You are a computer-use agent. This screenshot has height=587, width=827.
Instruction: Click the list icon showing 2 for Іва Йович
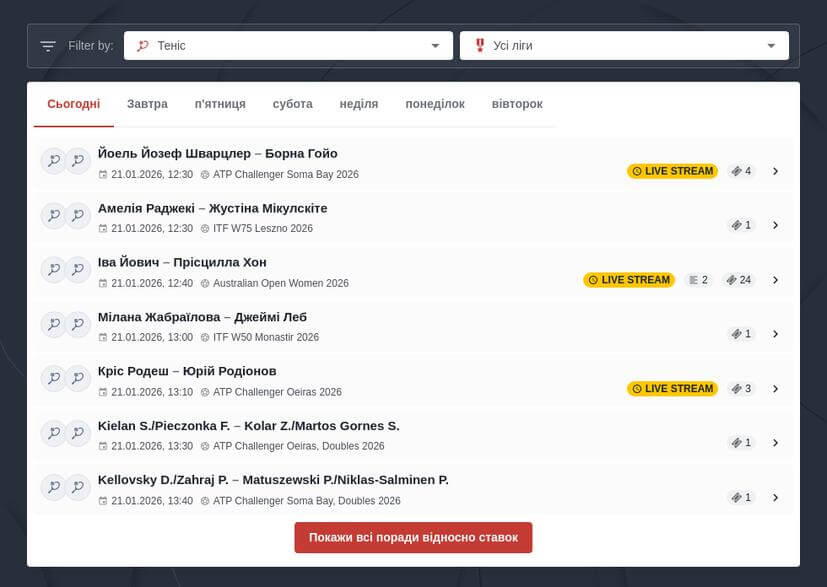click(x=697, y=280)
